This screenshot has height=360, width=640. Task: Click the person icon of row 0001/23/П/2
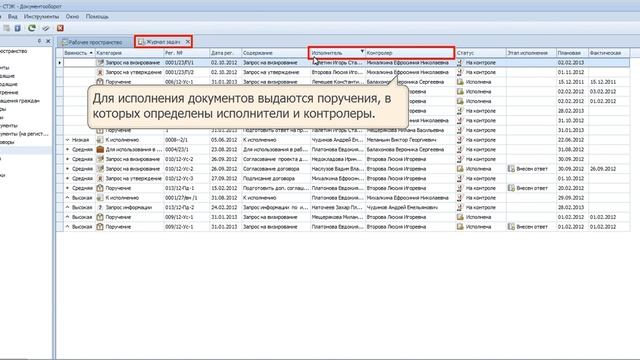[100, 72]
